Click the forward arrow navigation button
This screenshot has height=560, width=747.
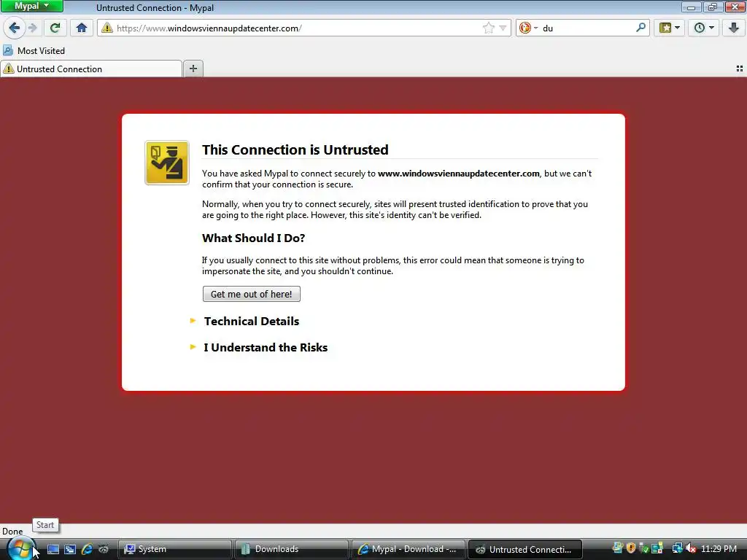coord(32,28)
